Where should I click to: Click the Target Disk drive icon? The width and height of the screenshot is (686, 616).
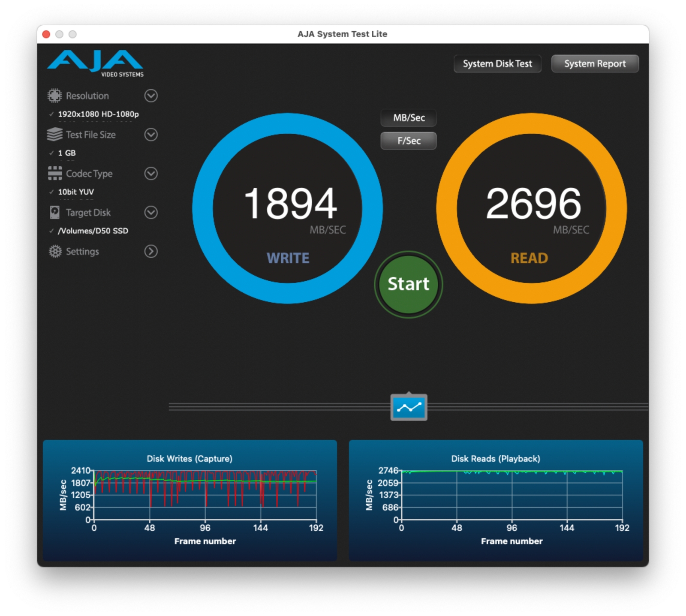coord(55,212)
